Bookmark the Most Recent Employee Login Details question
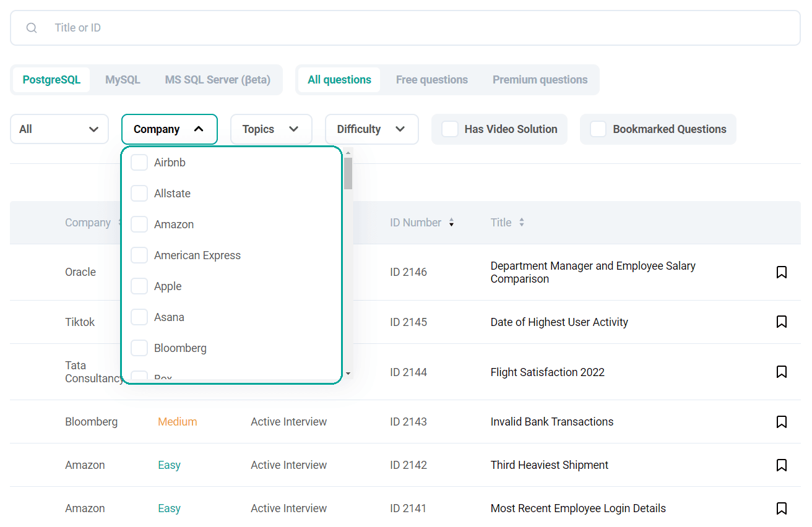 click(x=781, y=508)
